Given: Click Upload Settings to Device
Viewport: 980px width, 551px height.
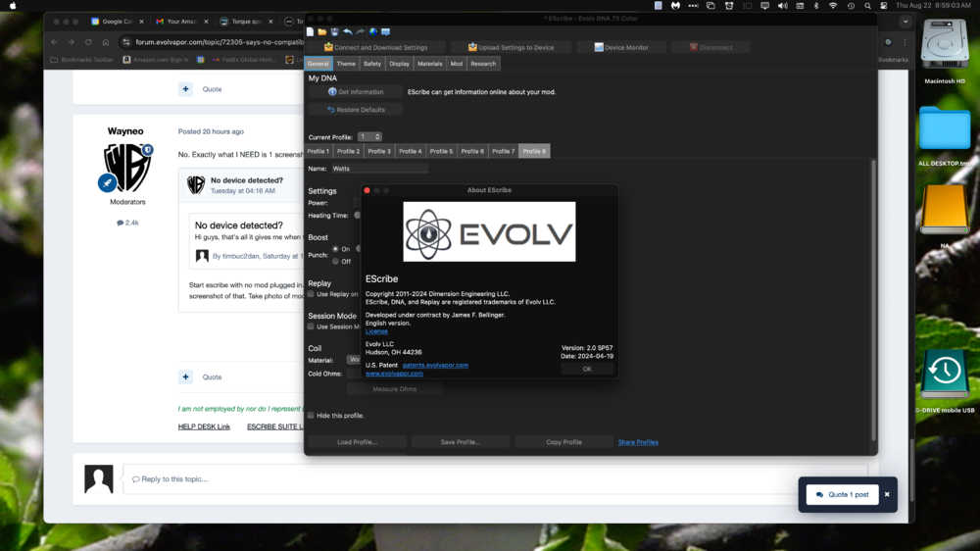Looking at the screenshot, I should [511, 47].
